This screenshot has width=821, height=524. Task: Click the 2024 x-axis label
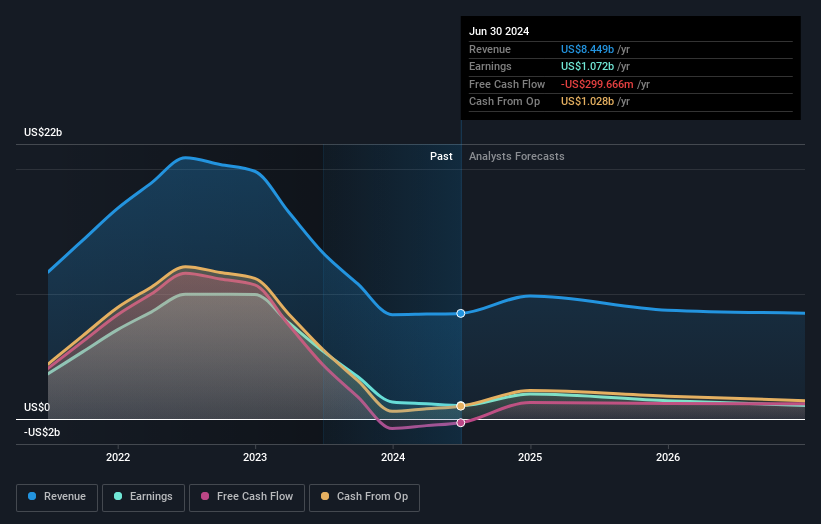coord(393,458)
